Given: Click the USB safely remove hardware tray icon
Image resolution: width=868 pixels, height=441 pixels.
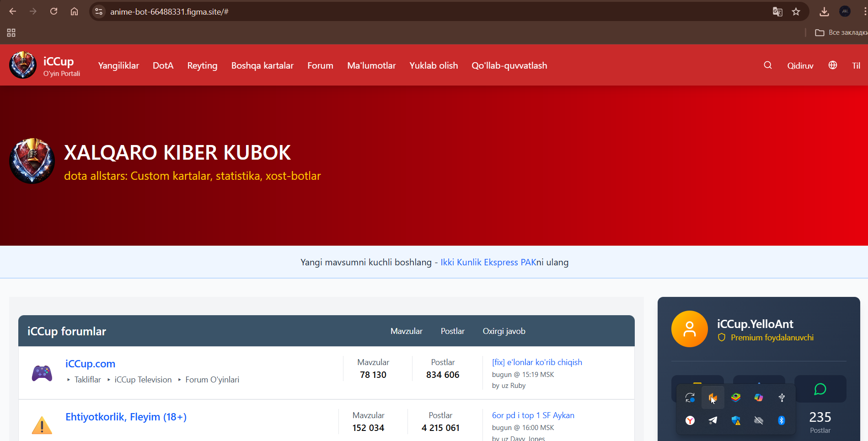Looking at the screenshot, I should [x=782, y=398].
